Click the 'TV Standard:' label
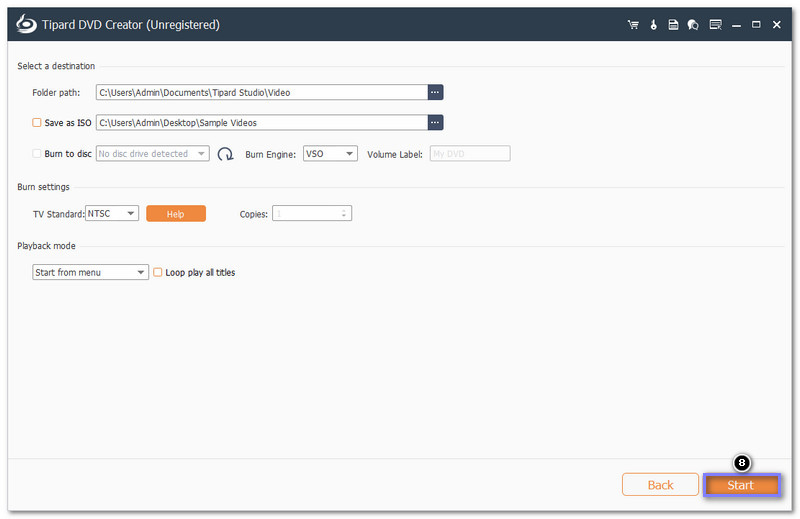 pyautogui.click(x=59, y=214)
